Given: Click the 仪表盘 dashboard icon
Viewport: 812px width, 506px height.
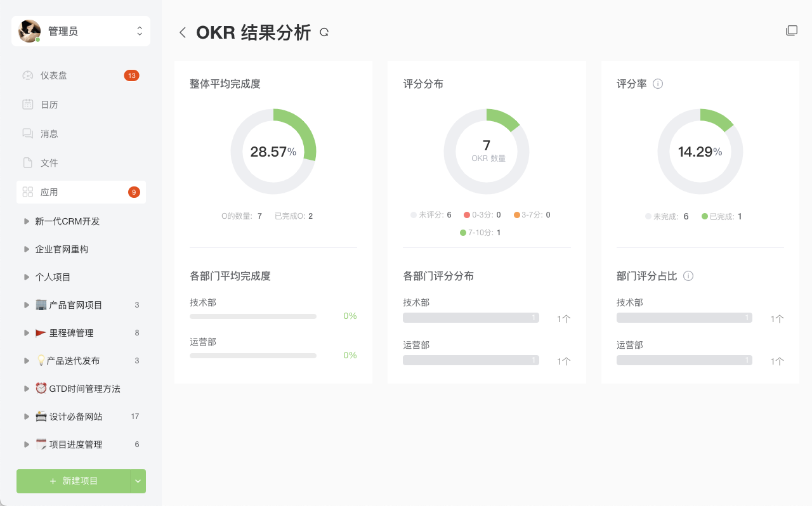Looking at the screenshot, I should pyautogui.click(x=28, y=75).
